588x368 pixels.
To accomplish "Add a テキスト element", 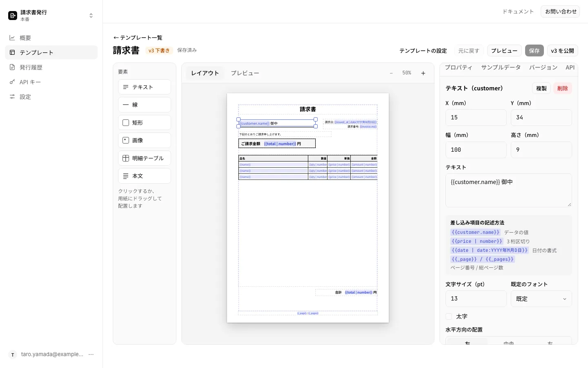I will 145,87.
